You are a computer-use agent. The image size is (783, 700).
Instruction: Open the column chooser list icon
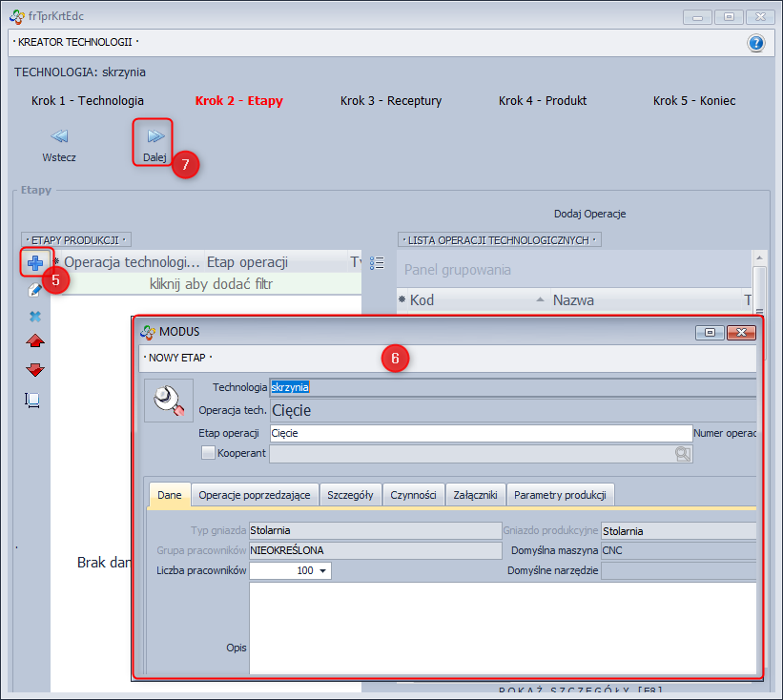pos(377,263)
